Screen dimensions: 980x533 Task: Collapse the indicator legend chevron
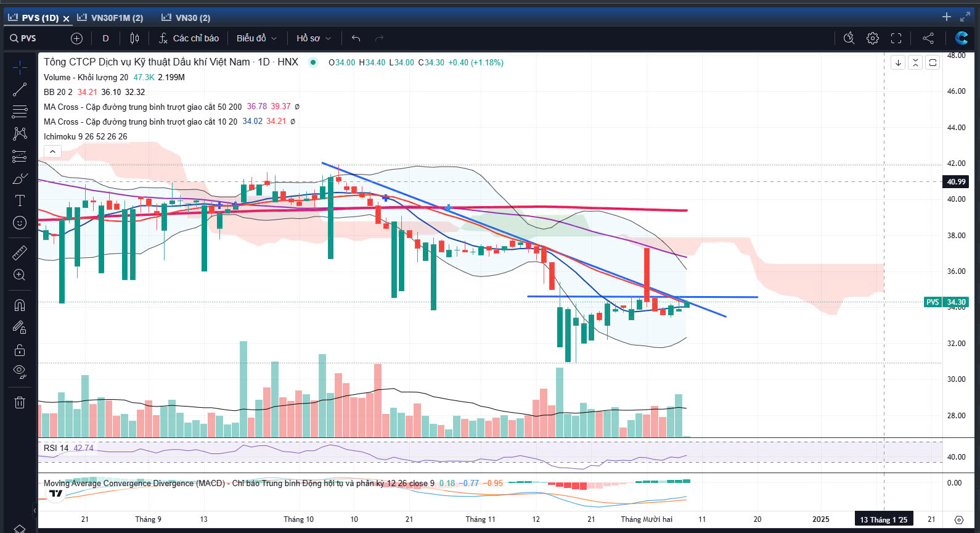52,151
